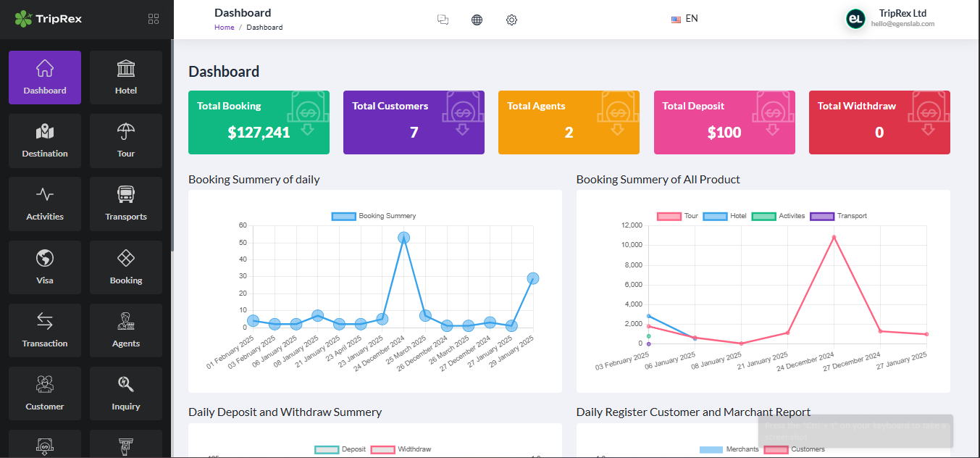
Task: Open TripRex Ltd profile menu
Action: 890,19
